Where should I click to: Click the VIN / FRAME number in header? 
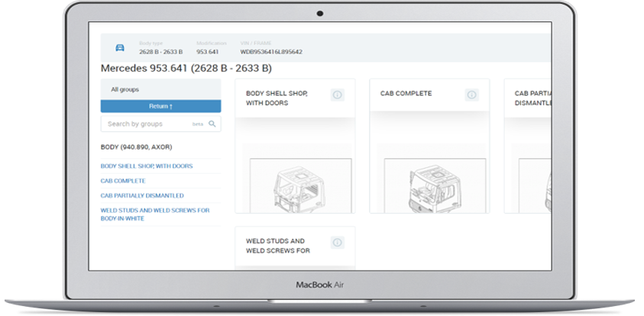271,52
